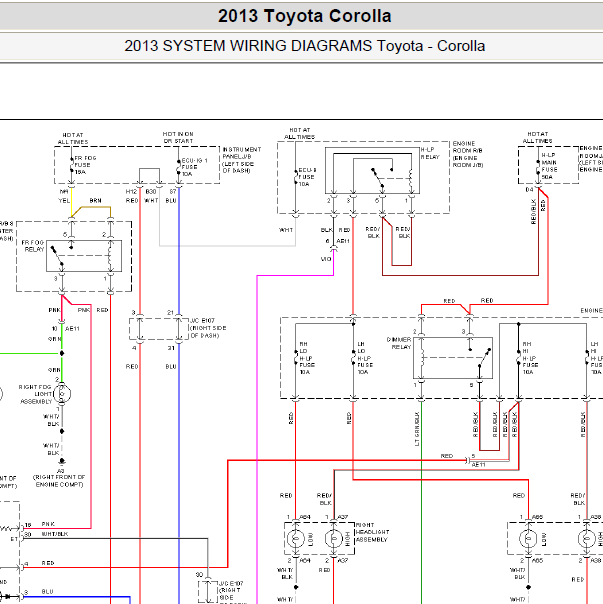
Task: Click the RH LO H-LP FUSE label
Action: click(x=307, y=358)
